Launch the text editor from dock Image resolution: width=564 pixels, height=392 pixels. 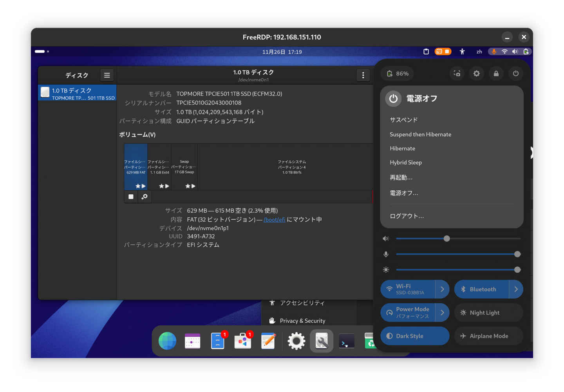(268, 341)
